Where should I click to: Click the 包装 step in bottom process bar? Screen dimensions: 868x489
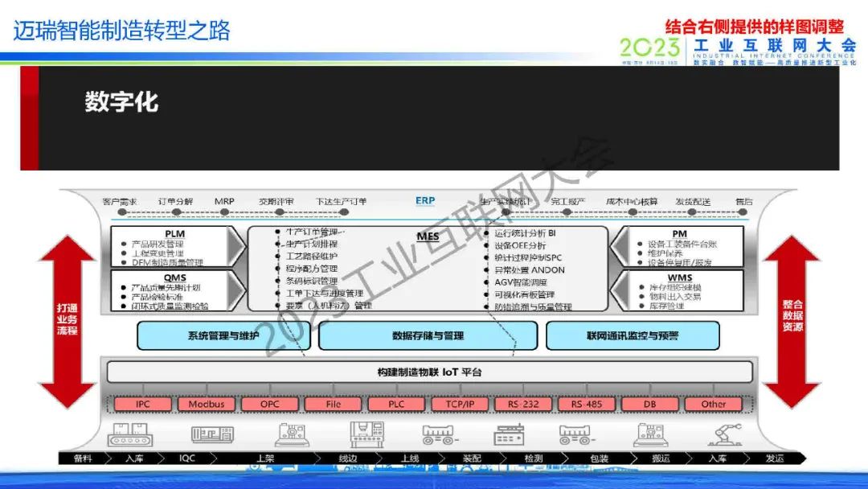pyautogui.click(x=599, y=458)
